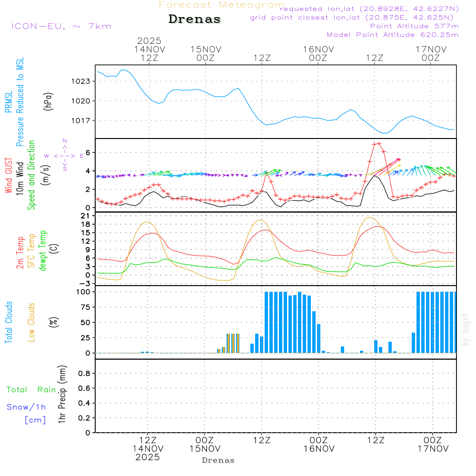Click the "requested lon,lat" coordinates line
Screen dimensions: 476x476
tap(369, 9)
